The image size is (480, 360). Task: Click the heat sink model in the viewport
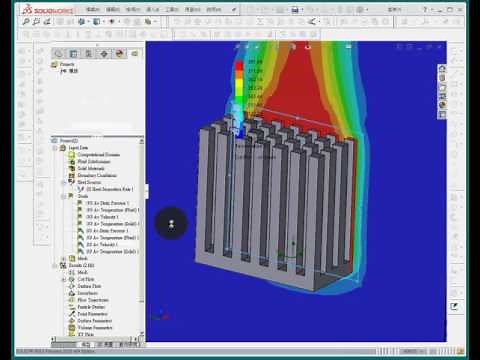point(275,204)
